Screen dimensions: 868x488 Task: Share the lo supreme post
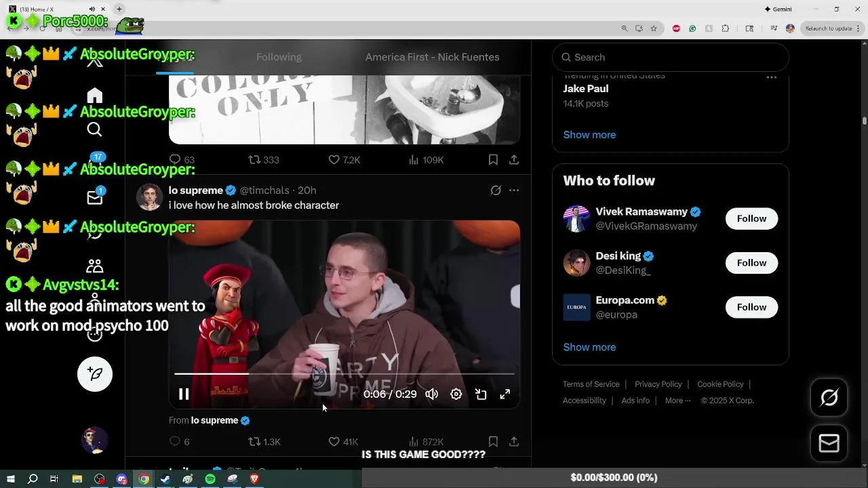(x=514, y=442)
